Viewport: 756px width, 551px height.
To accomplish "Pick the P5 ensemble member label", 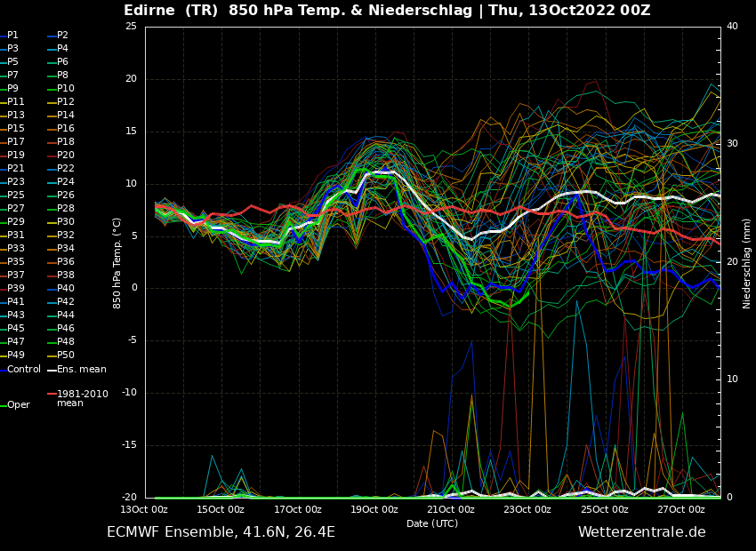I will pyautogui.click(x=12, y=61).
